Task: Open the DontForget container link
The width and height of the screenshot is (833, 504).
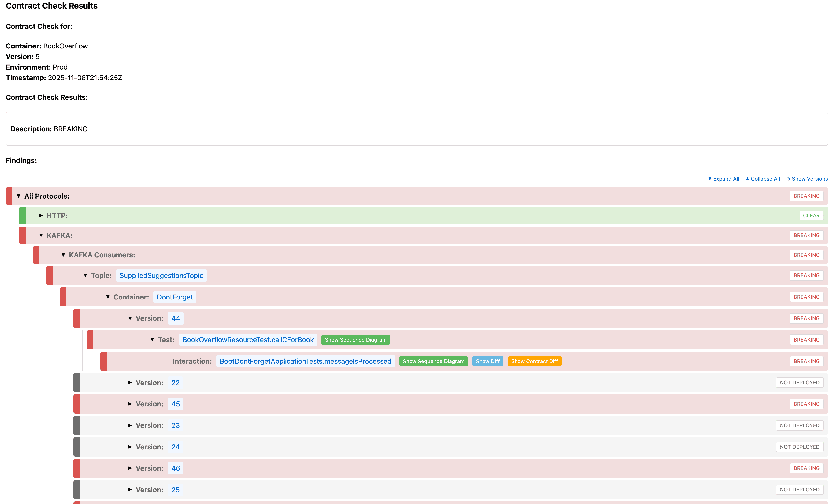Action: [174, 297]
